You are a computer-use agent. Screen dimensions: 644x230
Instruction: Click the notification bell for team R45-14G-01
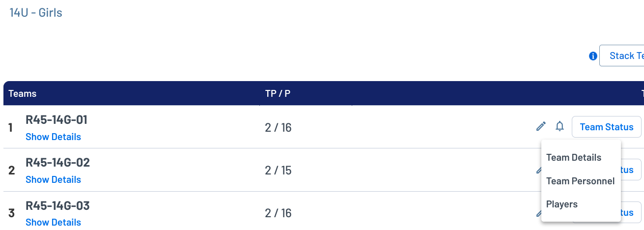click(x=560, y=127)
